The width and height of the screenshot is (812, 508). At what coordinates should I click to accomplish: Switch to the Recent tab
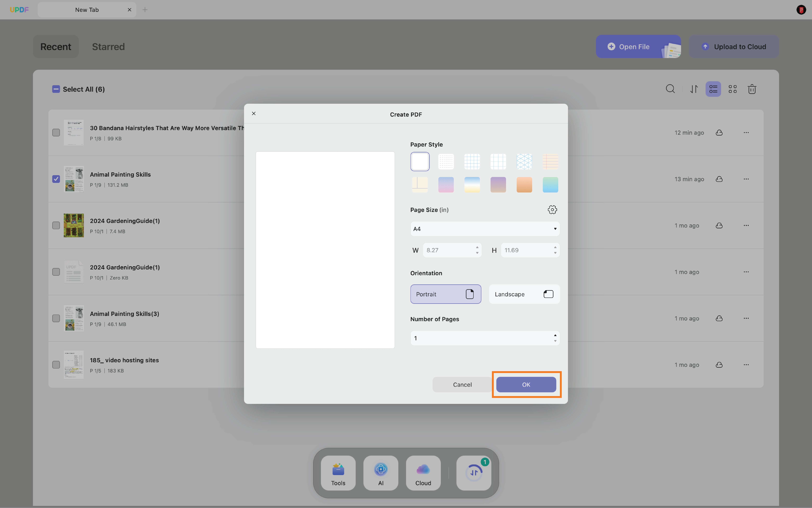[56, 46]
